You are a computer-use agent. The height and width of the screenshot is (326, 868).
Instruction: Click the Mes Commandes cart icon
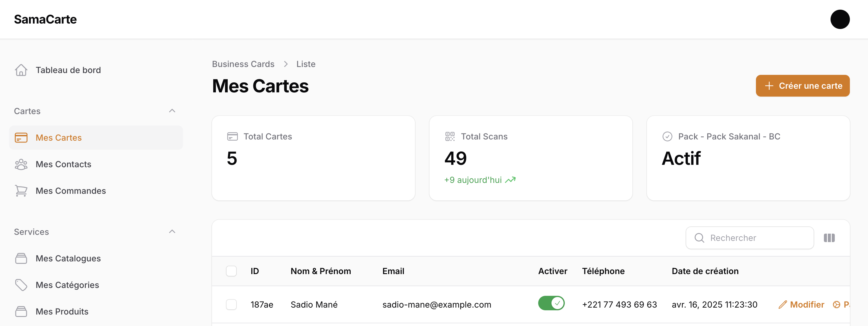click(21, 190)
